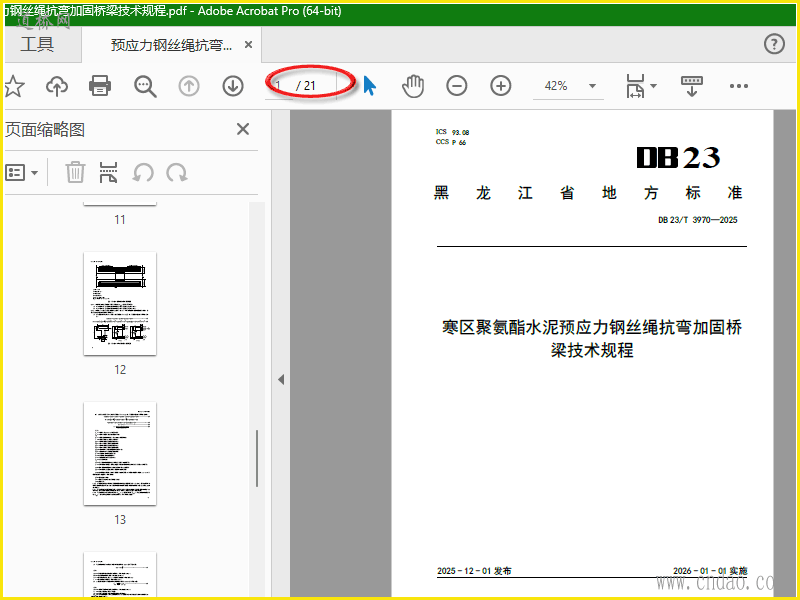Viewport: 800px width, 600px height.
Task: Click the CCS P 66 classification text
Action: click(x=451, y=142)
